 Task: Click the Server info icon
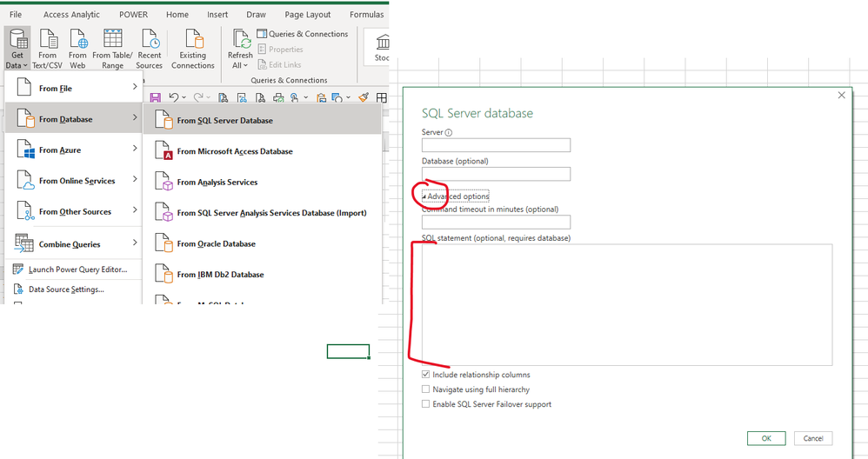click(449, 133)
